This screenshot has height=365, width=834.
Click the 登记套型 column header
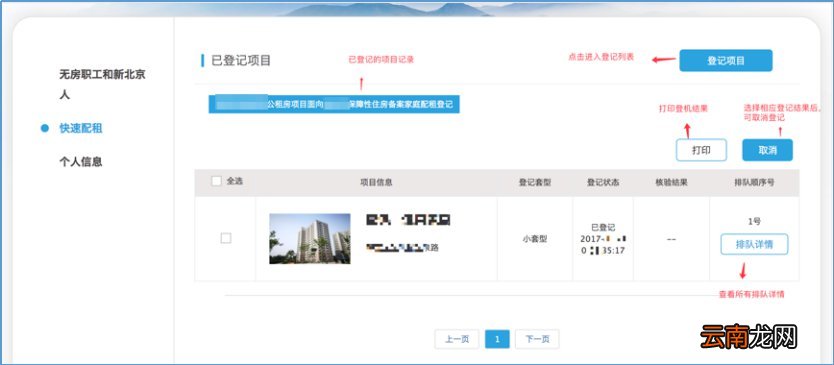(535, 182)
